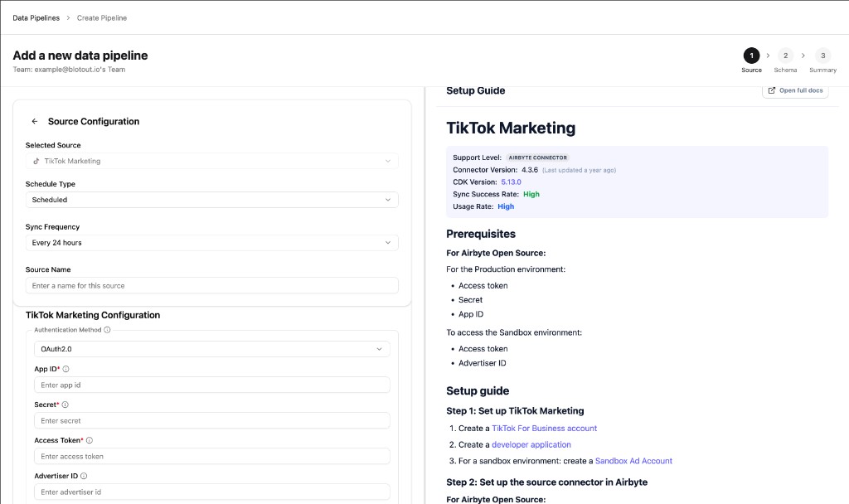Expand the Sync Frequency dropdown

(211, 243)
